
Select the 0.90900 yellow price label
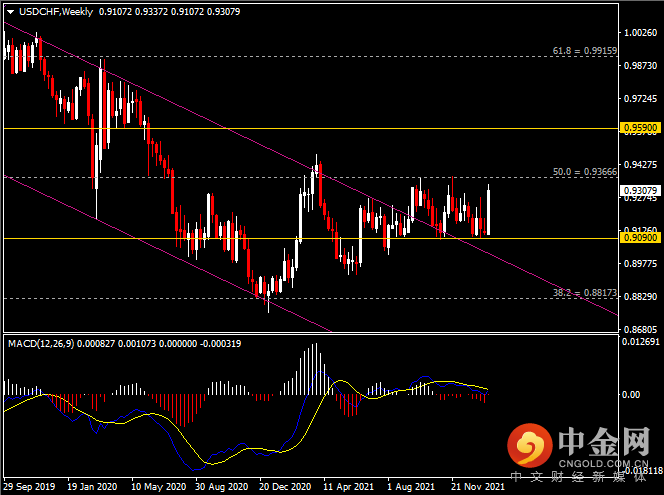coord(641,238)
